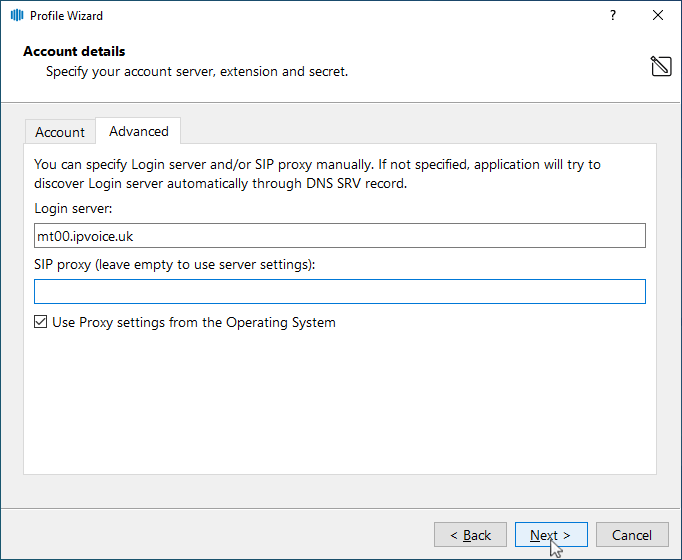Switch to the Account tab
The height and width of the screenshot is (560, 682).
pos(60,132)
